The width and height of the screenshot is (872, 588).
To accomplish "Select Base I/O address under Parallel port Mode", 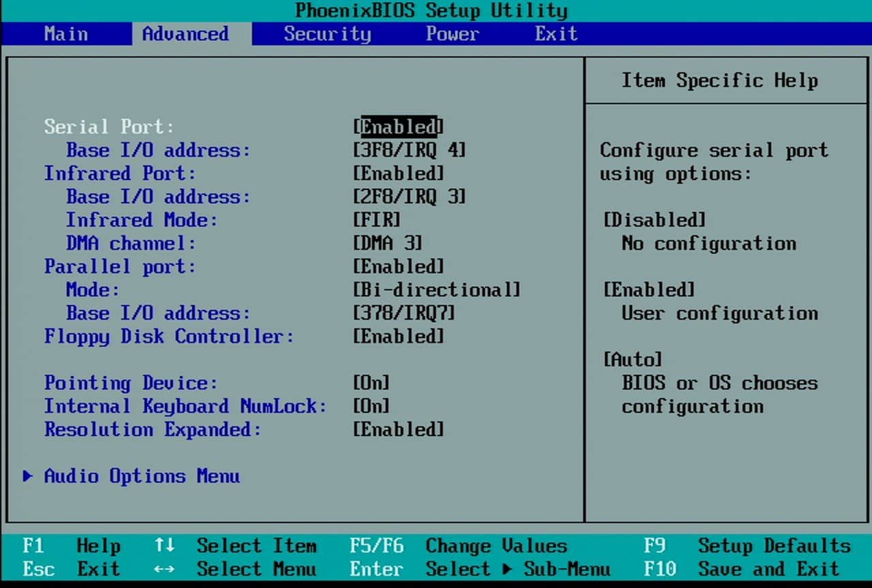I will 158,313.
